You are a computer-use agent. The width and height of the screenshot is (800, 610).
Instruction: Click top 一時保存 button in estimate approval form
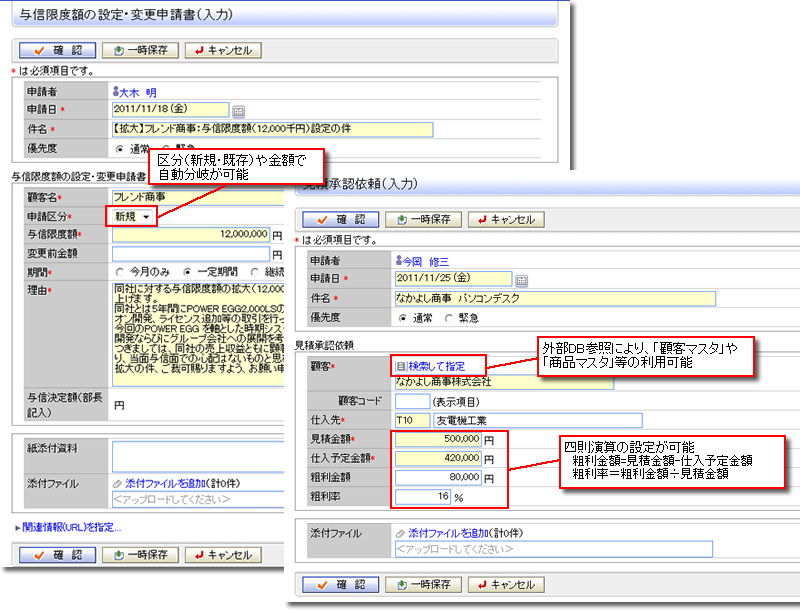[423, 219]
